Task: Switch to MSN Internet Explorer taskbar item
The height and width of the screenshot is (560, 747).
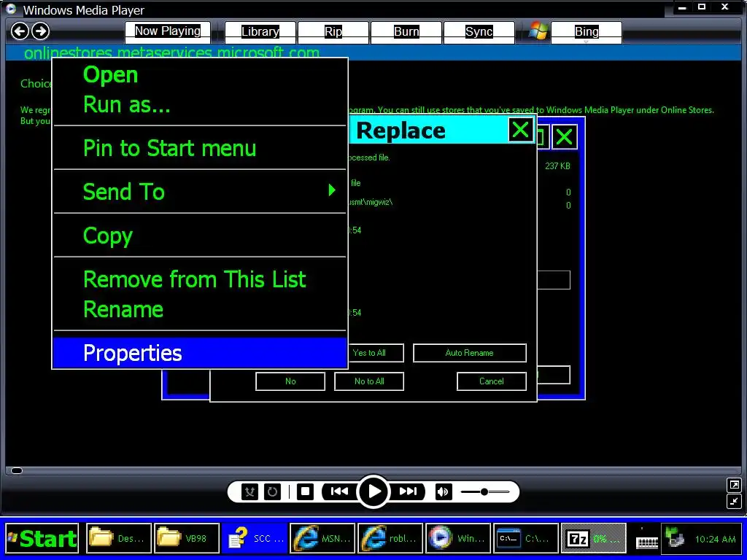Action: point(322,539)
